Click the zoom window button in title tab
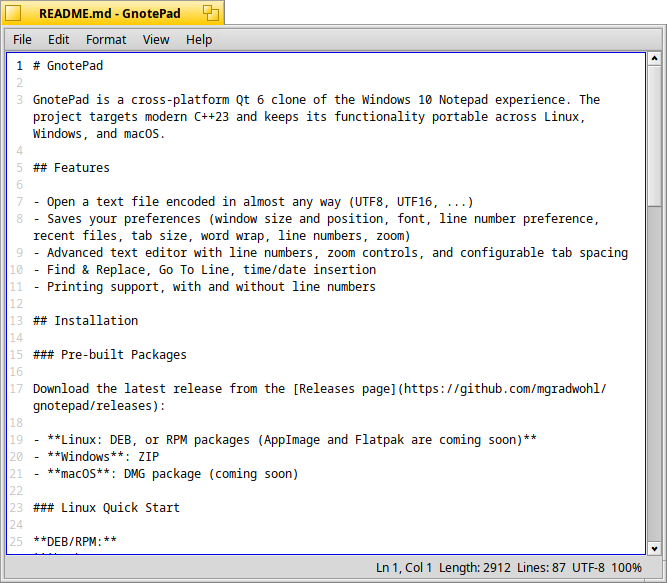 pyautogui.click(x=211, y=13)
